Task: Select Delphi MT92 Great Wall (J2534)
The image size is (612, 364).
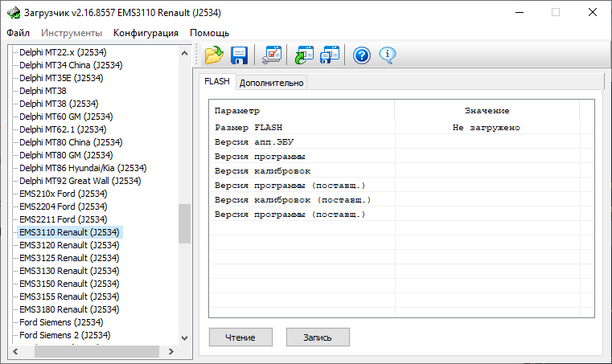Action: click(80, 181)
